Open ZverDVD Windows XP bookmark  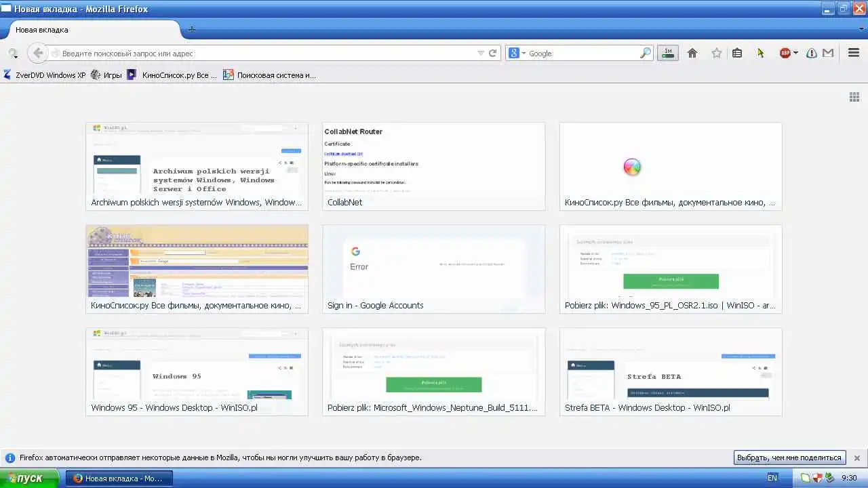tap(45, 75)
